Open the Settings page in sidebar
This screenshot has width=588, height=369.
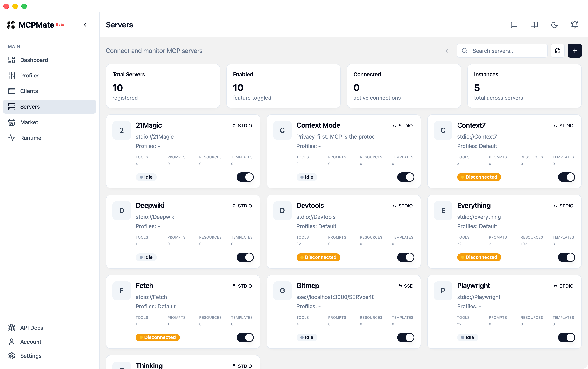click(x=31, y=356)
